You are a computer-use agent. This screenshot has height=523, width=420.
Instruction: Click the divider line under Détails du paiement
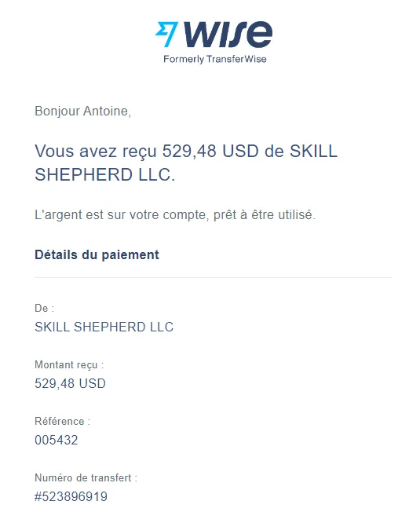click(214, 277)
